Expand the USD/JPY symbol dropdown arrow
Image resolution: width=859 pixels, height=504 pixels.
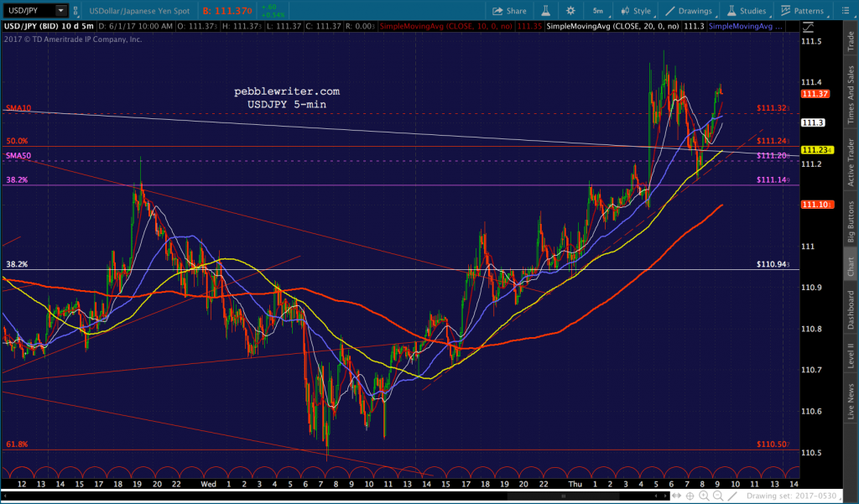tap(60, 10)
